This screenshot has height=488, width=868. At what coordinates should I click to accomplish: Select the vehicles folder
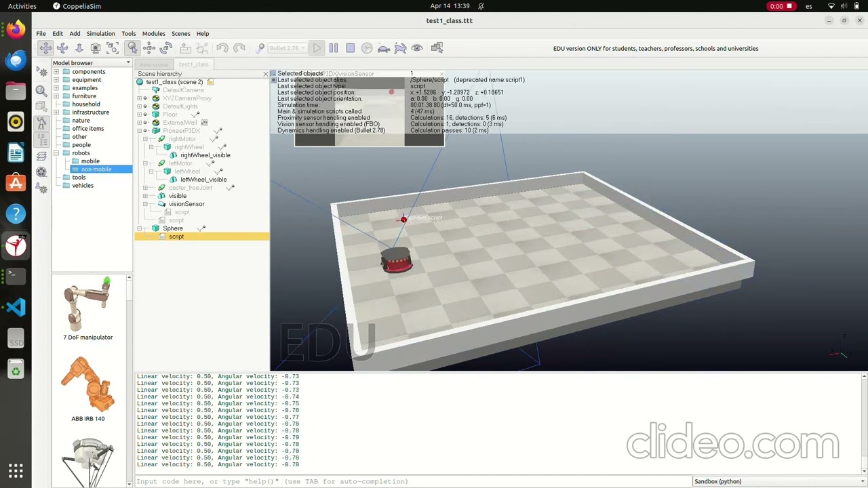click(x=83, y=186)
